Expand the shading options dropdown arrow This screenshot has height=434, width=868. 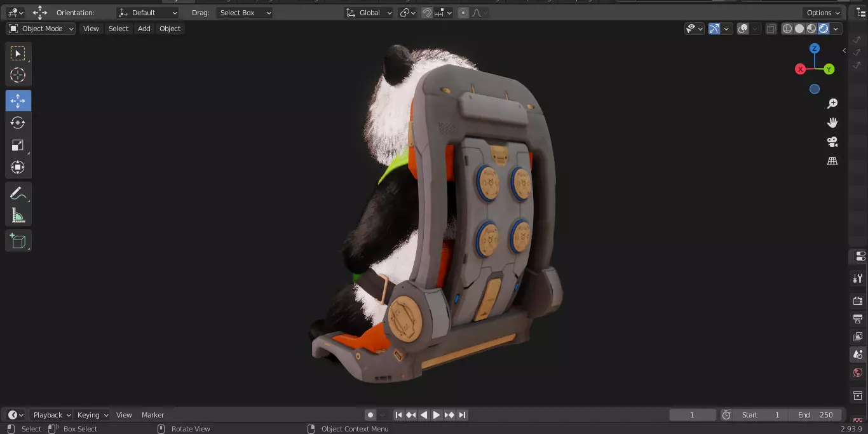(x=836, y=29)
